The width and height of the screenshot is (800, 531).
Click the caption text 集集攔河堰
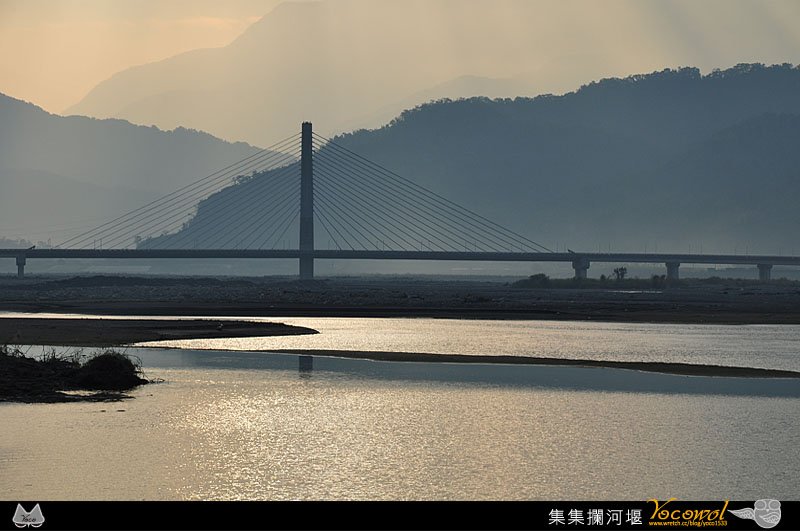pyautogui.click(x=595, y=517)
